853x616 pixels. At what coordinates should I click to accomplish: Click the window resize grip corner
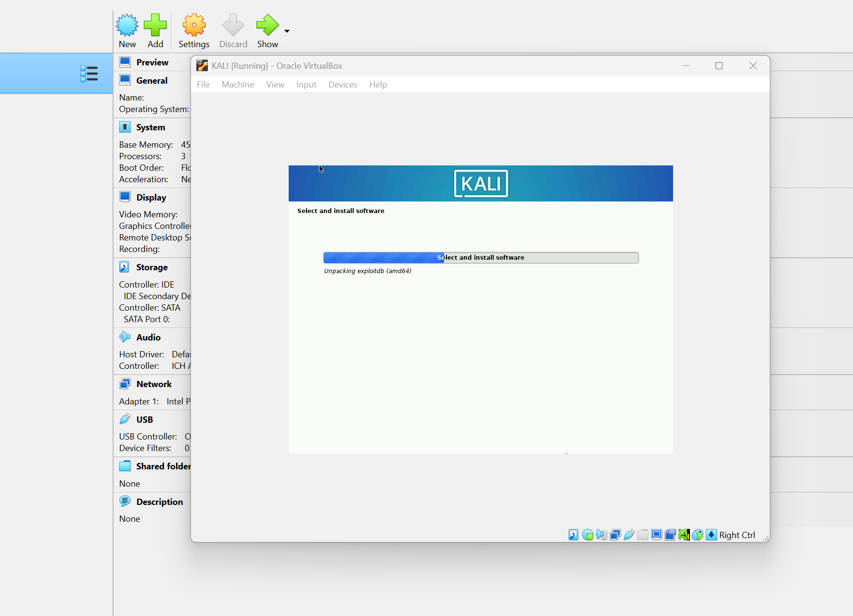pos(765,539)
